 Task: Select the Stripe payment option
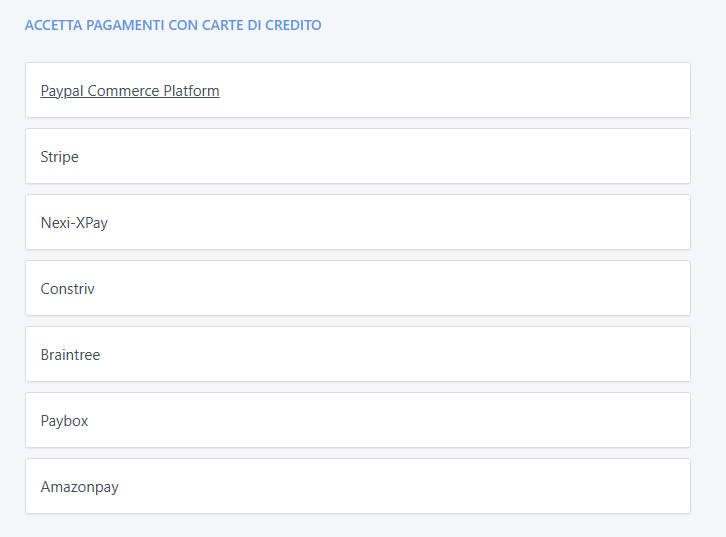(60, 157)
